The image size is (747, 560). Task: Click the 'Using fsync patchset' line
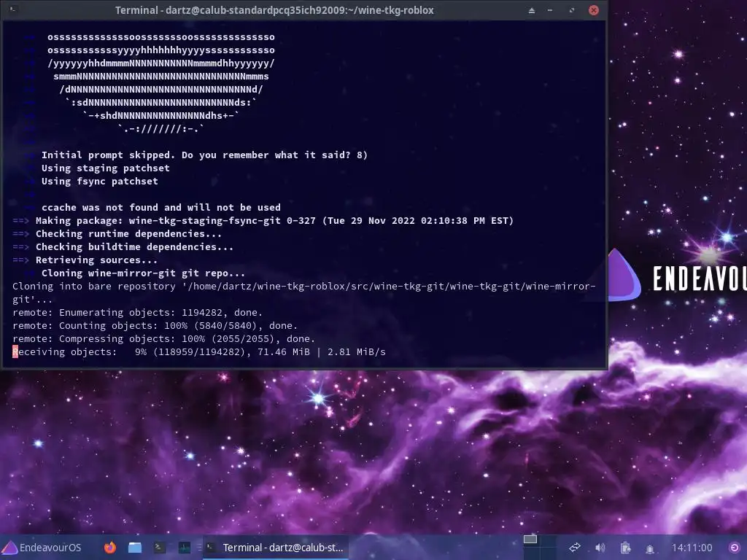pos(99,181)
